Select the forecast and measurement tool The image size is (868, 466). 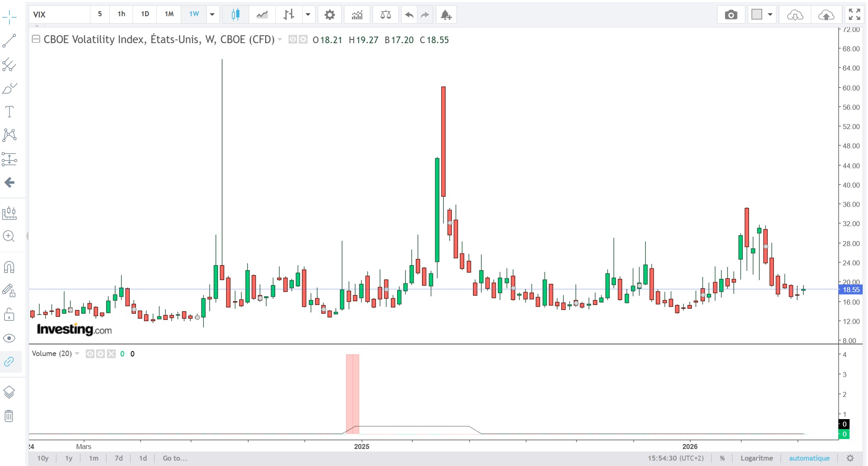pos(9,159)
